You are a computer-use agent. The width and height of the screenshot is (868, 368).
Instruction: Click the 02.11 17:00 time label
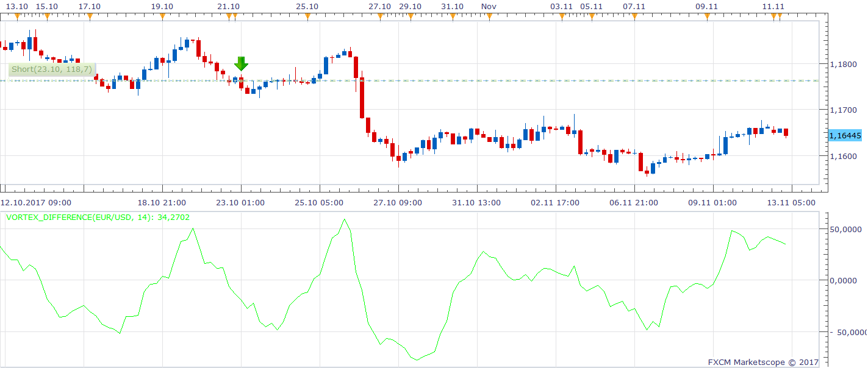(x=556, y=202)
